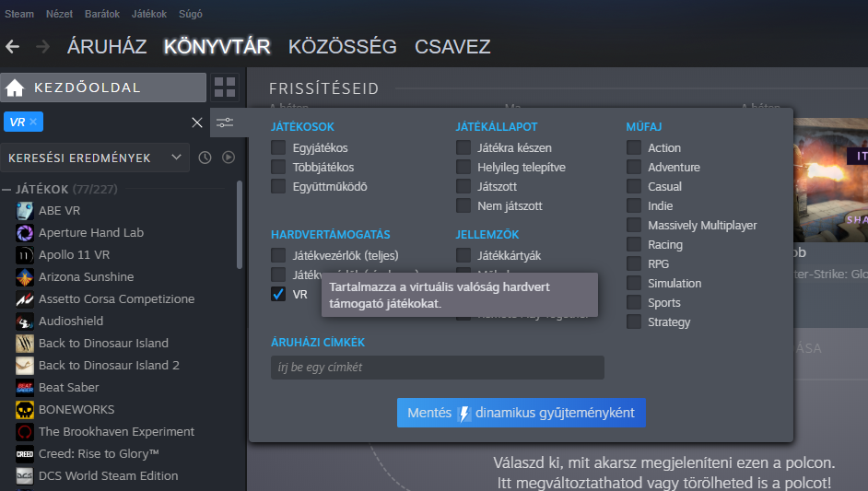Check Helyileg telepítve state
The width and height of the screenshot is (868, 491).
[x=463, y=167]
